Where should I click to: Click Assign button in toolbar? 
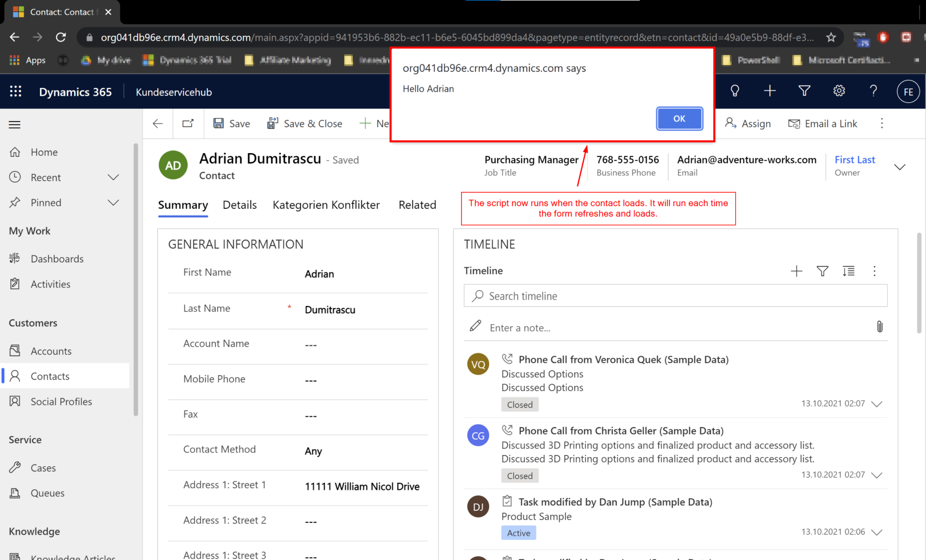pos(747,124)
